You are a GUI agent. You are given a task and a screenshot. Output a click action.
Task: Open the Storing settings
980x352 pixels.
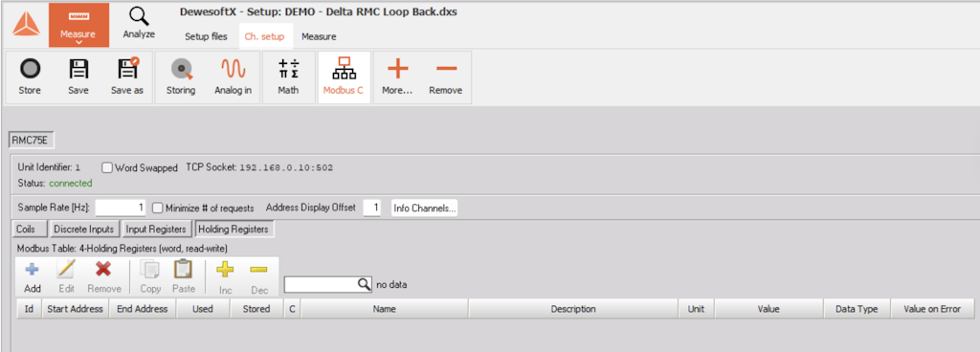coord(181,77)
